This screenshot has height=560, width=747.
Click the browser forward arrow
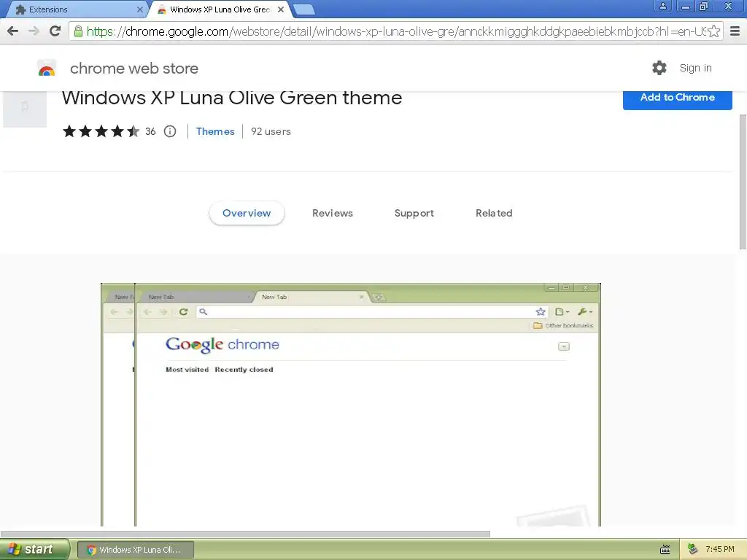[x=34, y=31]
